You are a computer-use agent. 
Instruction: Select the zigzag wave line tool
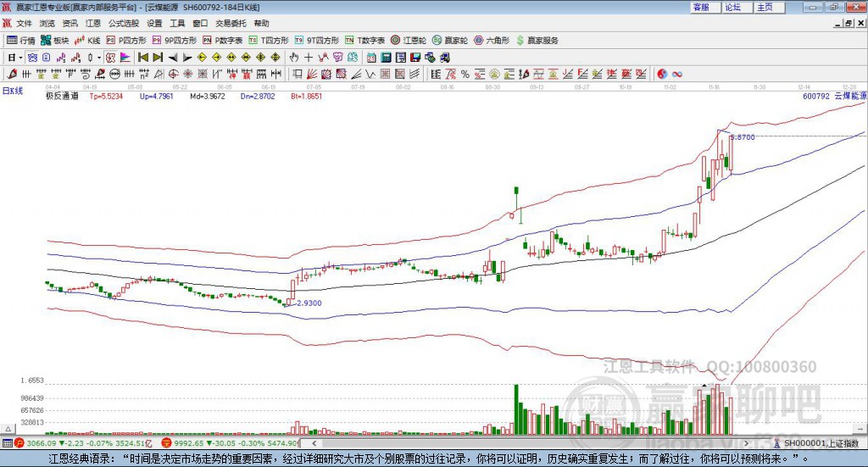[x=371, y=74]
